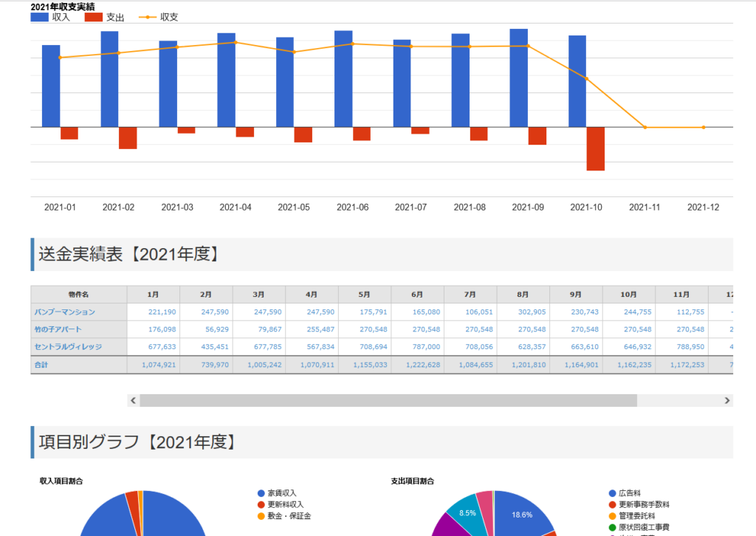The image size is (756, 536).
Task: Select value 56,929 in 竹の子アパート row
Action: click(217, 329)
